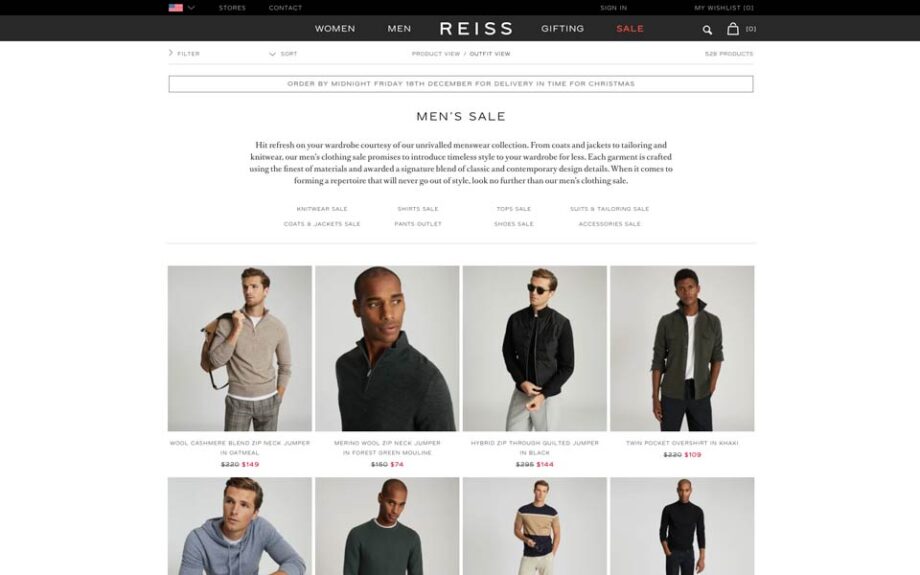Open the Wool Cashmere Oatmeal Jumper image
The width and height of the screenshot is (920, 575).
tap(240, 349)
